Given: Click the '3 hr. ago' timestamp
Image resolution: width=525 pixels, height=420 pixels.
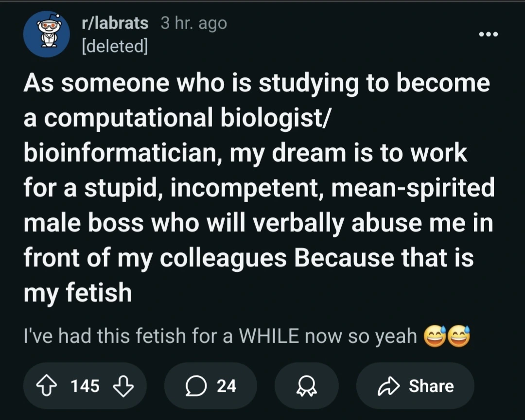Looking at the screenshot, I should 193,22.
